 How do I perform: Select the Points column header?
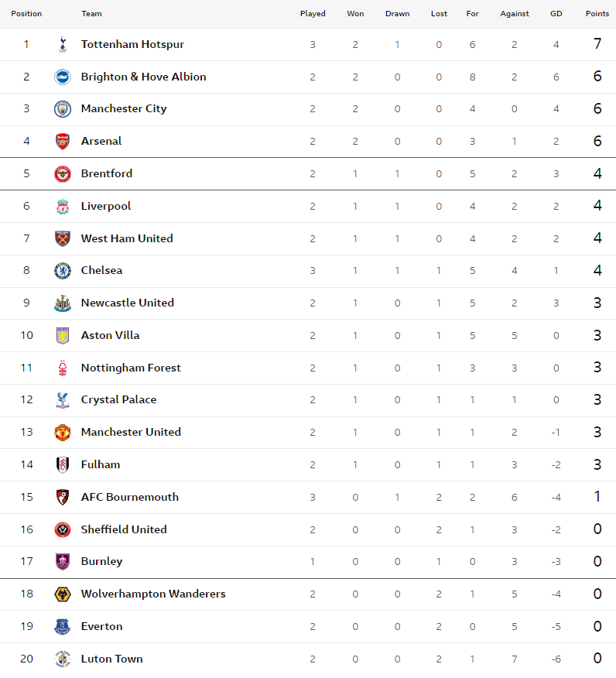point(597,14)
